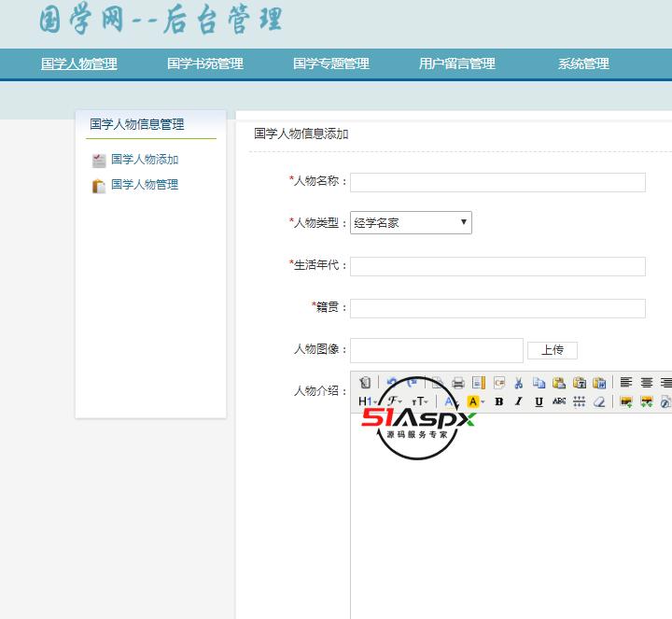Focus the 生活年代 input field
Image resolution: width=672 pixels, height=619 pixels.
coord(497,266)
